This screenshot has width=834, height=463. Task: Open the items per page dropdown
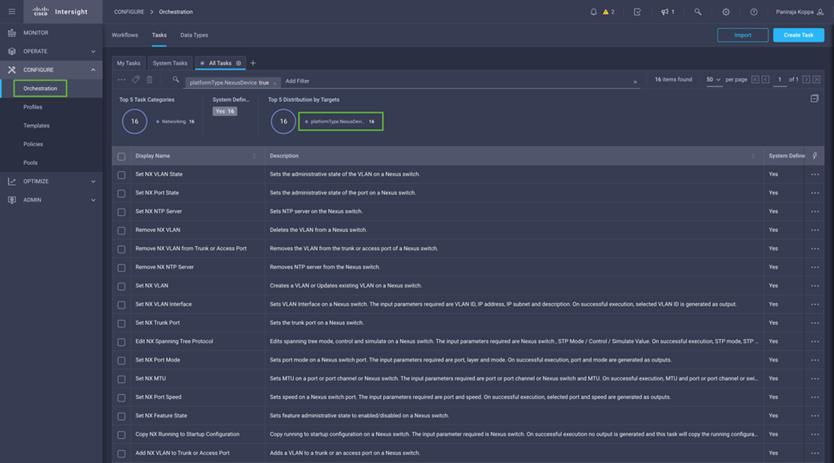(x=713, y=80)
